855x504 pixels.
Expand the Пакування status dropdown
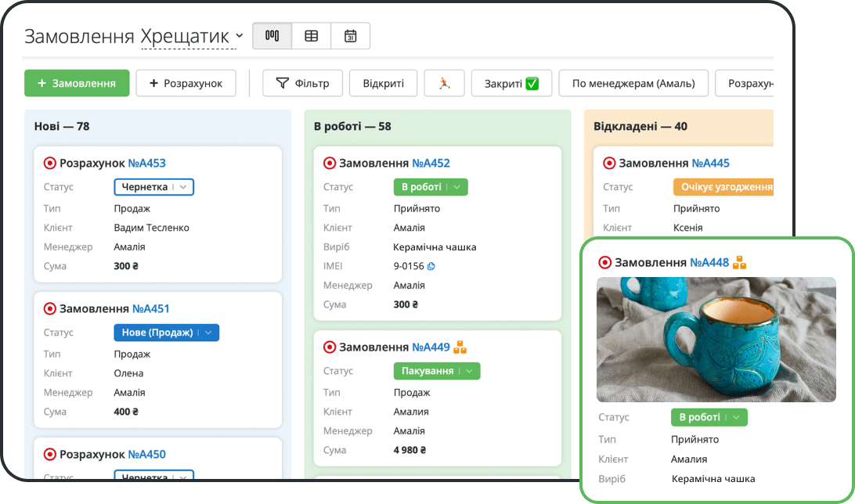[x=437, y=371]
